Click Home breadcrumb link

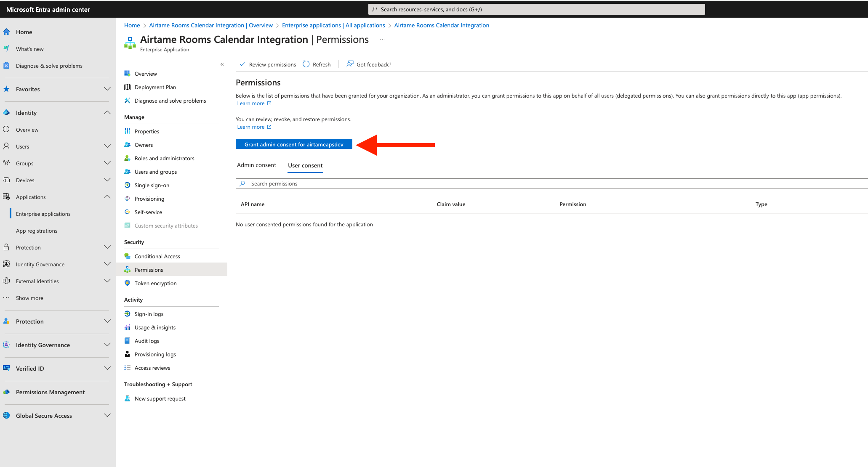[x=132, y=25]
